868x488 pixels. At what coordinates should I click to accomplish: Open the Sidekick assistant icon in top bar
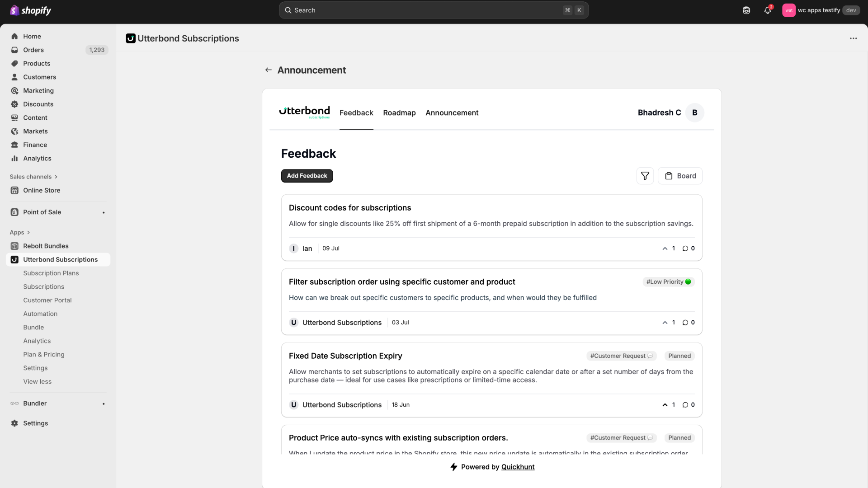click(746, 10)
